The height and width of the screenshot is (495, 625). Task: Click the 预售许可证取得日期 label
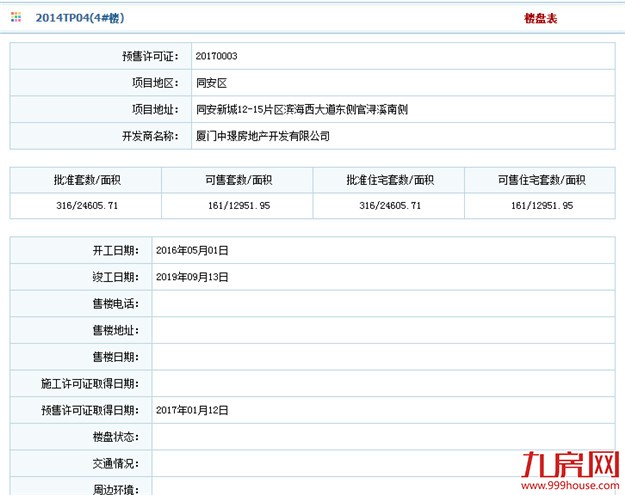[90, 410]
